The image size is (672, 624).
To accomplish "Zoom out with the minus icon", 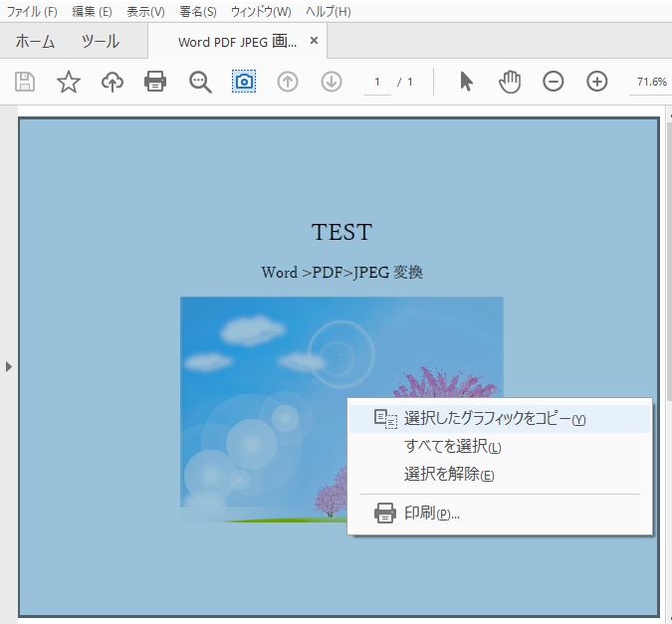I will (x=554, y=82).
